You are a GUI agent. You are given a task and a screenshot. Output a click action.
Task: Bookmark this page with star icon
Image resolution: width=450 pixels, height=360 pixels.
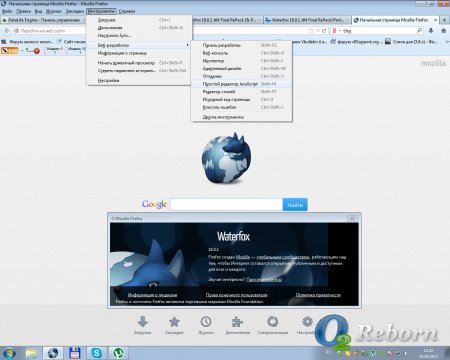311,31
